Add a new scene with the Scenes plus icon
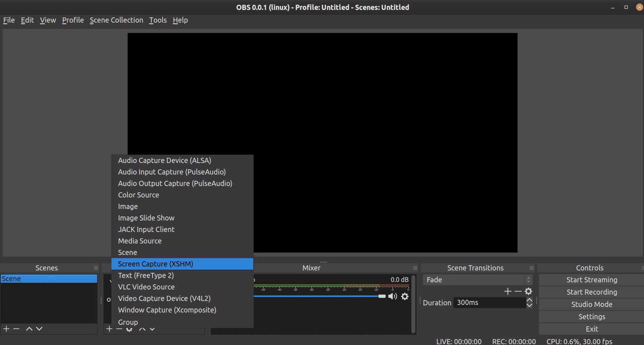 coord(6,329)
